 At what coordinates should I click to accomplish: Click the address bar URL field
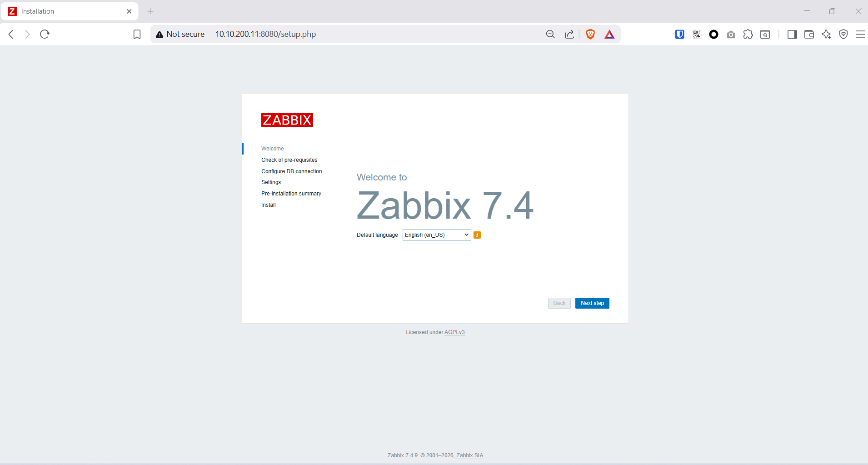click(364, 34)
